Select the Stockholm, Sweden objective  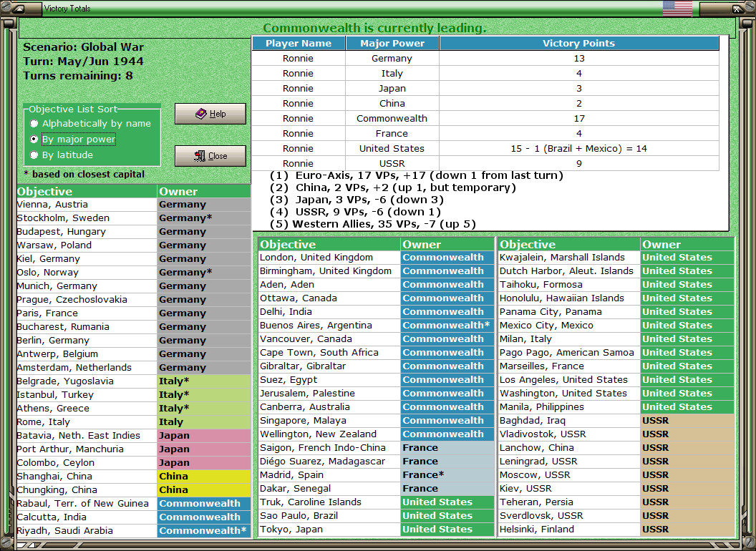click(87, 218)
